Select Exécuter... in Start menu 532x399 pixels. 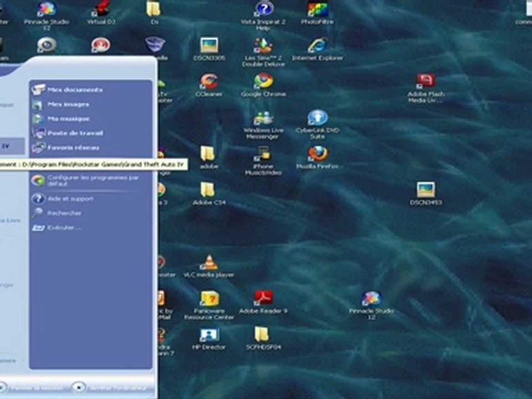[x=57, y=228]
